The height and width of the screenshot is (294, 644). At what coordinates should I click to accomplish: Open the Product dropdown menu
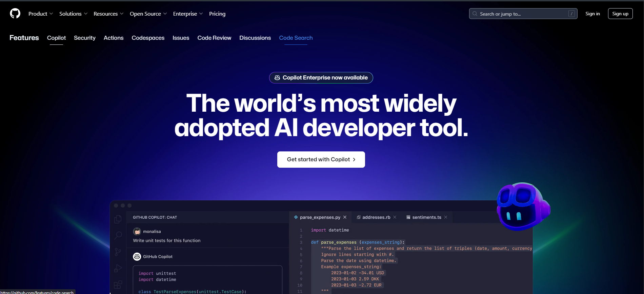(41, 14)
